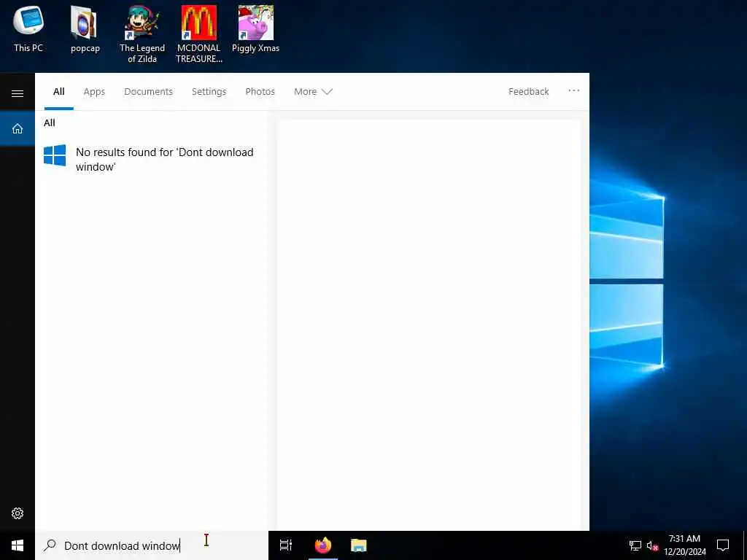Launch Firefox from the taskbar
747x560 pixels.
(323, 545)
